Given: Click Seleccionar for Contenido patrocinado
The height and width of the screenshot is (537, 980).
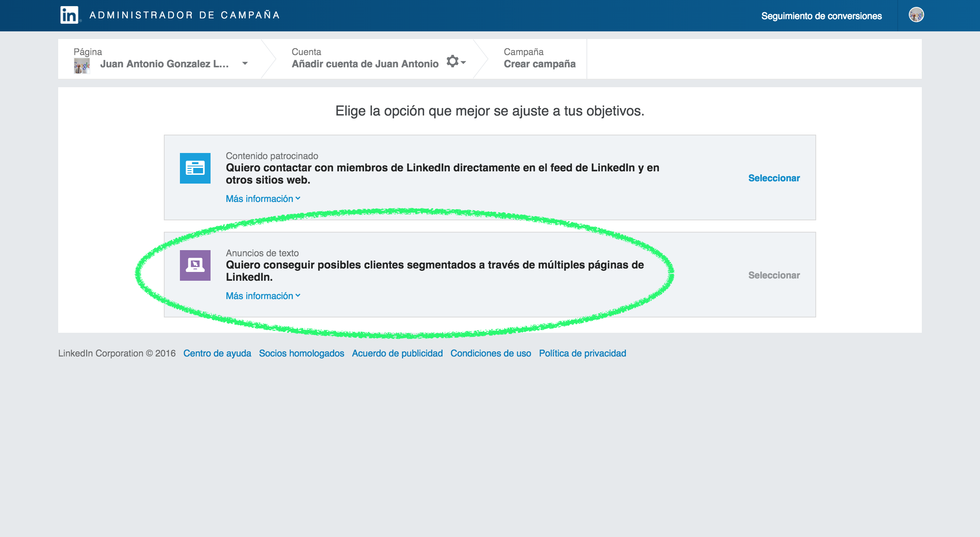Looking at the screenshot, I should tap(774, 178).
